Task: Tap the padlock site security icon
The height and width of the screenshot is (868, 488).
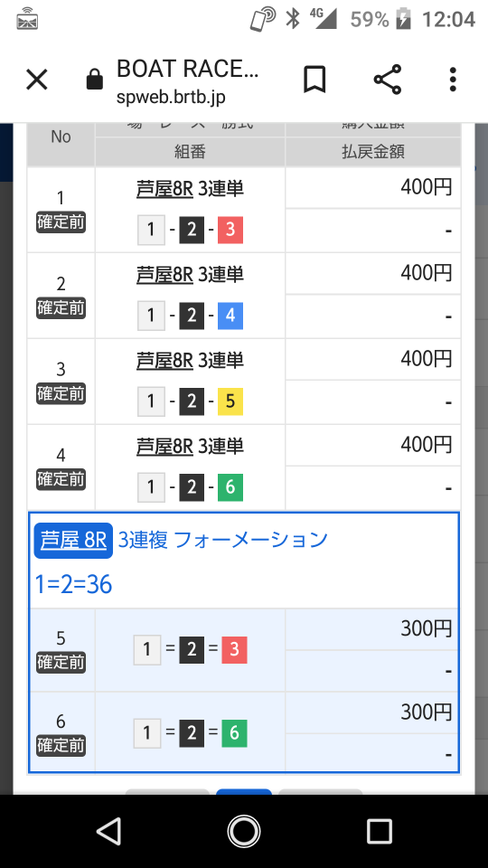Action: tap(95, 80)
